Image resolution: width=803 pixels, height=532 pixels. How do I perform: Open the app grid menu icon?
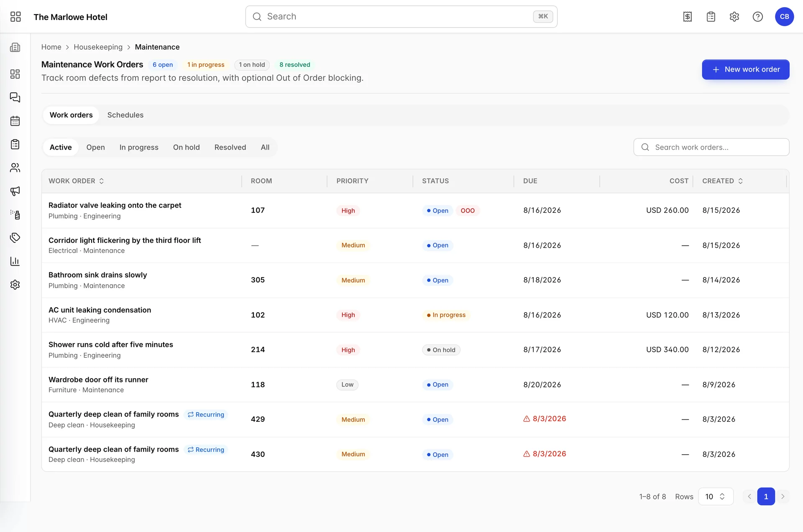tap(15, 17)
